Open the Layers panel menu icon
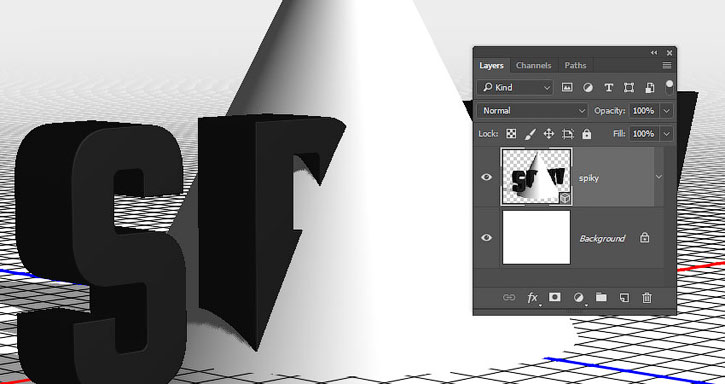 click(x=667, y=65)
